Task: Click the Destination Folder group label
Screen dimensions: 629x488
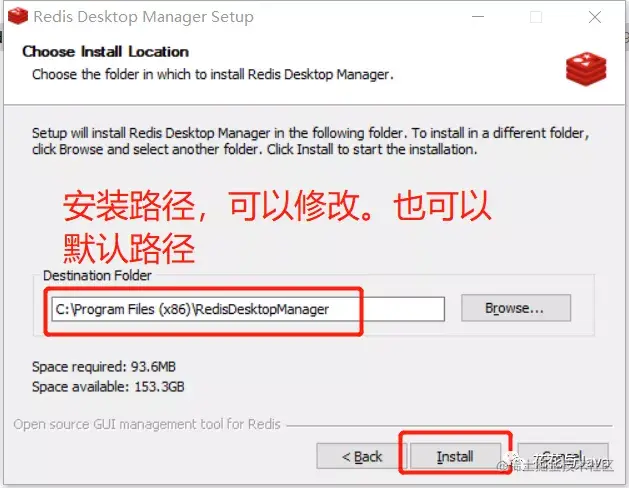Action: point(97,275)
